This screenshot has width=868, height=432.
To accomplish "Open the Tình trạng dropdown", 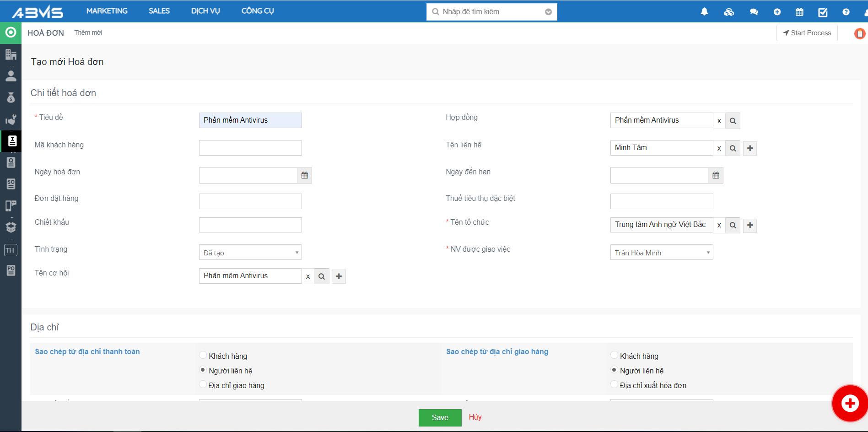I will point(250,253).
